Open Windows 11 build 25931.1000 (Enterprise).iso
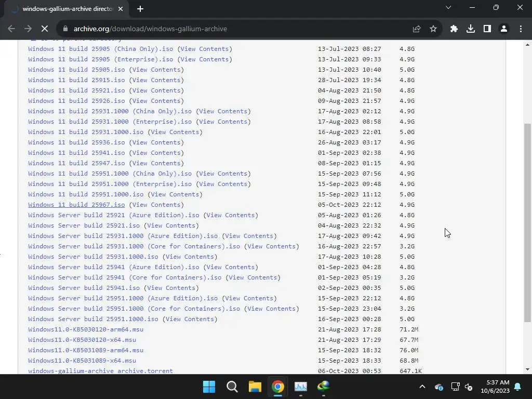Image resolution: width=532 pixels, height=399 pixels. [110, 122]
